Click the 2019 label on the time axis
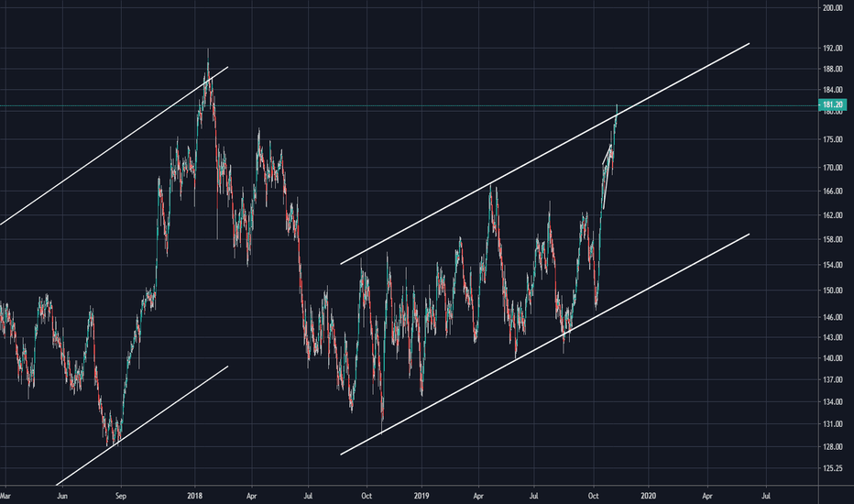Viewport: 854px width, 504px height. (422, 496)
